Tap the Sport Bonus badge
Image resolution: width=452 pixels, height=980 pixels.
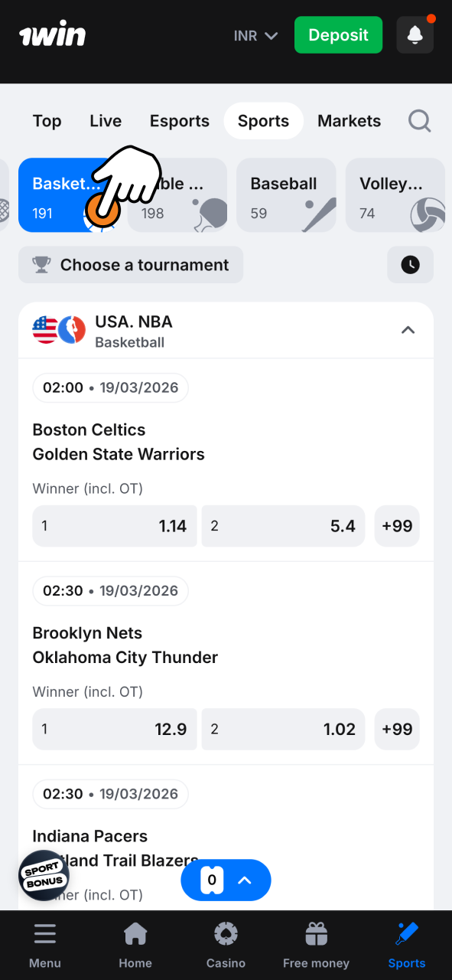click(x=44, y=875)
